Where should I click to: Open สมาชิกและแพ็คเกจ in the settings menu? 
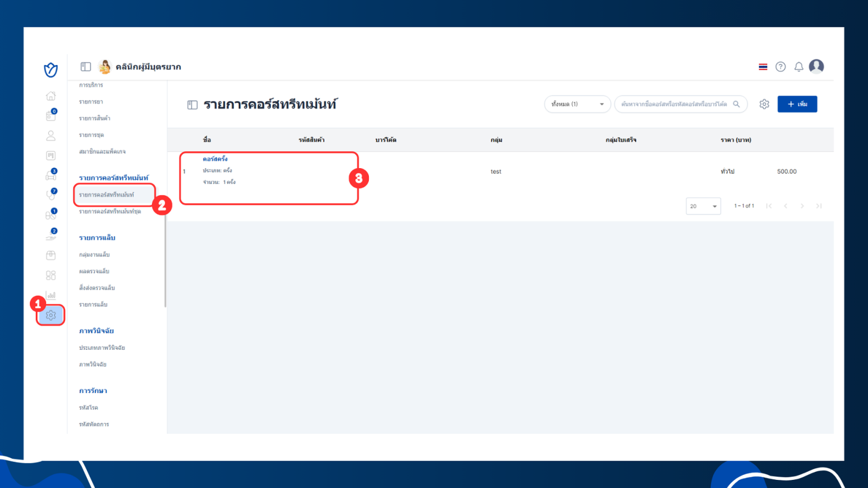point(102,152)
